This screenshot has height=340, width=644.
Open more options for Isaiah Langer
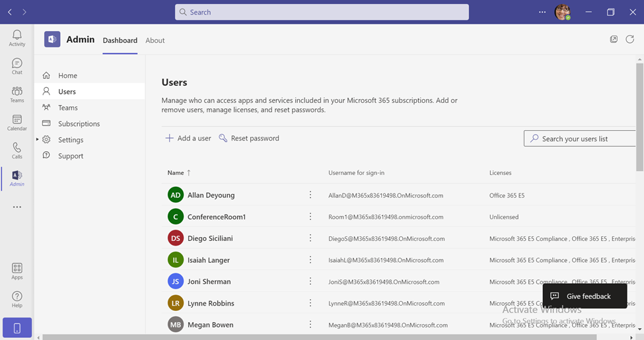pyautogui.click(x=310, y=259)
